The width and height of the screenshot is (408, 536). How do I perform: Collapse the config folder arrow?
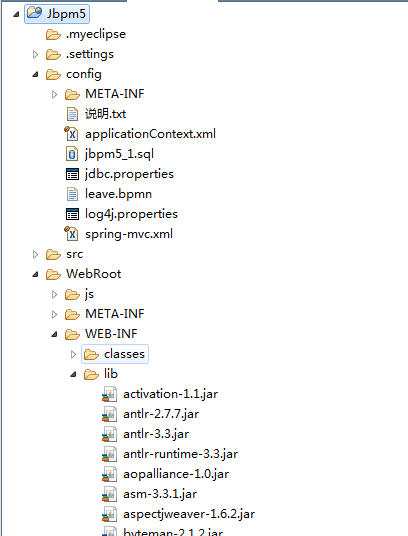click(x=35, y=74)
